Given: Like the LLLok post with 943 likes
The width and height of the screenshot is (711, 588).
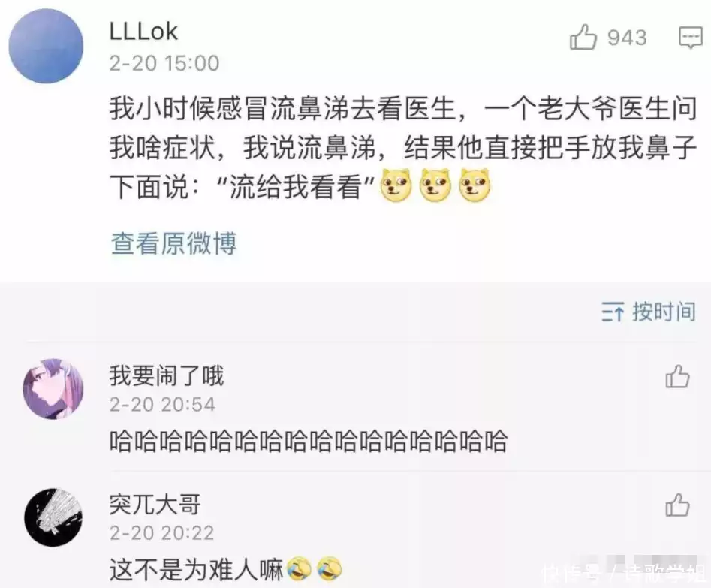Looking at the screenshot, I should (x=583, y=37).
